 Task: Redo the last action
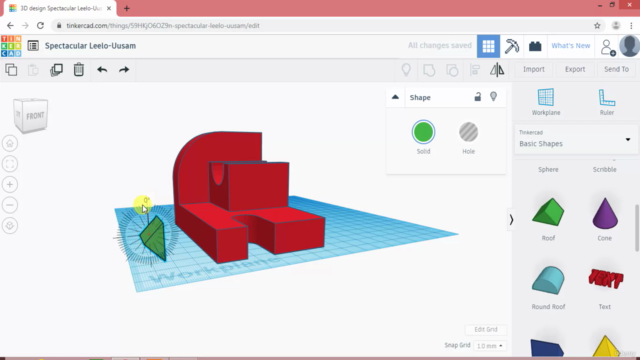coord(124,70)
